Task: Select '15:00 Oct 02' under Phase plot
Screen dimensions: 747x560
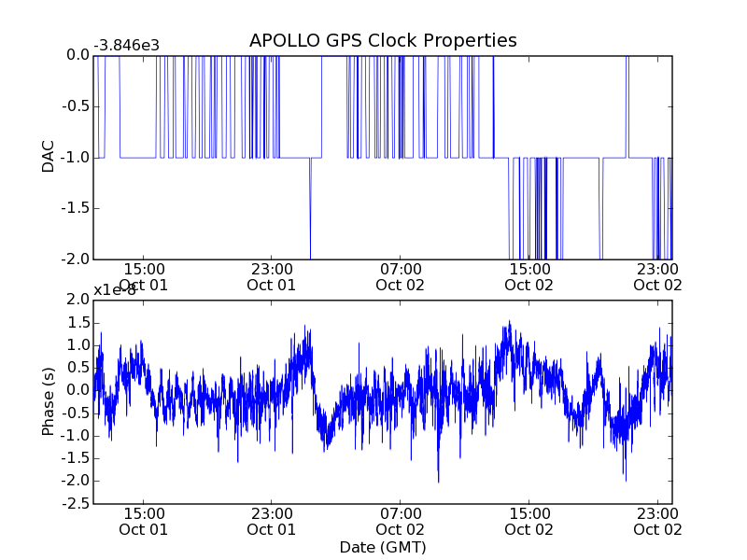Action: click(x=529, y=522)
